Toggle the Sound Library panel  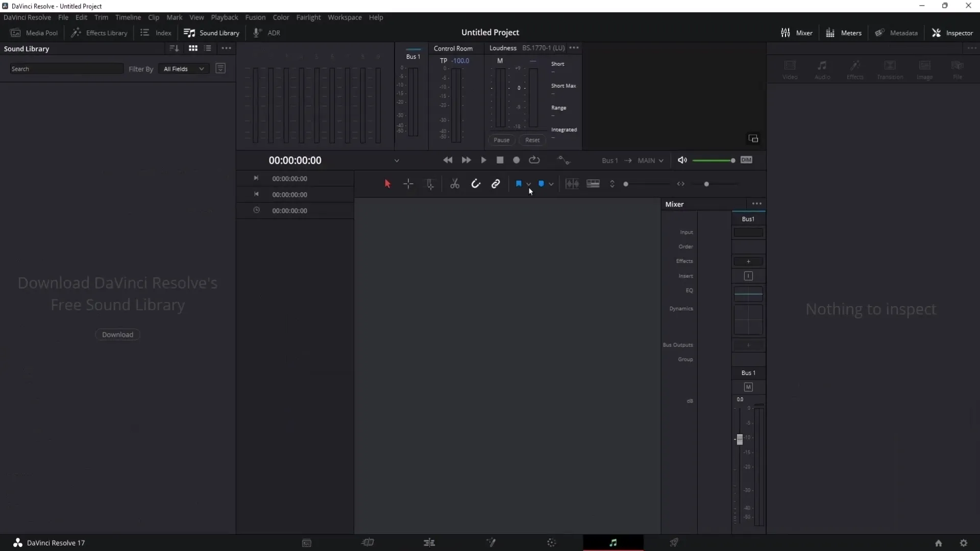click(212, 33)
